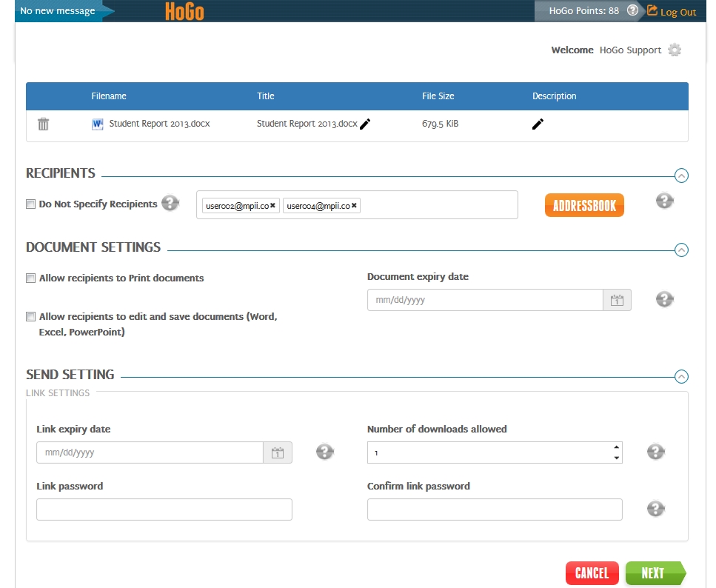Viewport: 716px width, 588px height.
Task: Collapse the Recipients section
Action: tap(682, 176)
